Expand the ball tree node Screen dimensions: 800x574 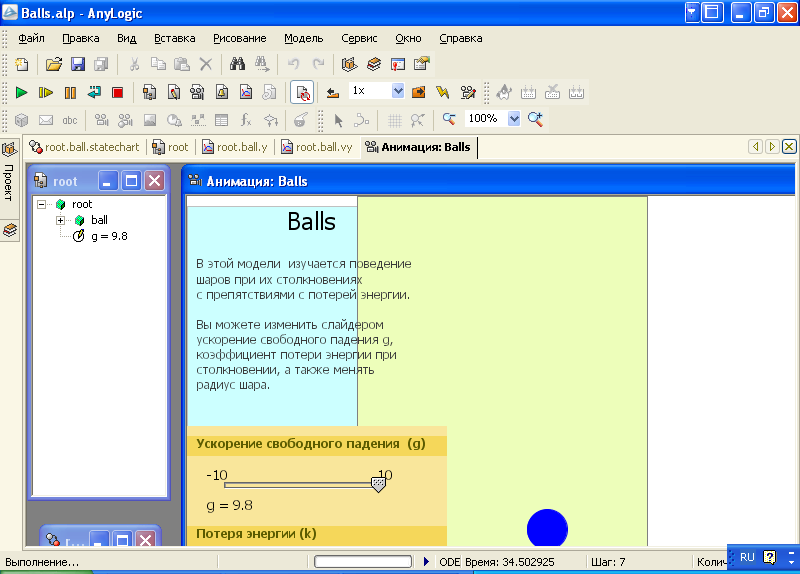point(61,220)
